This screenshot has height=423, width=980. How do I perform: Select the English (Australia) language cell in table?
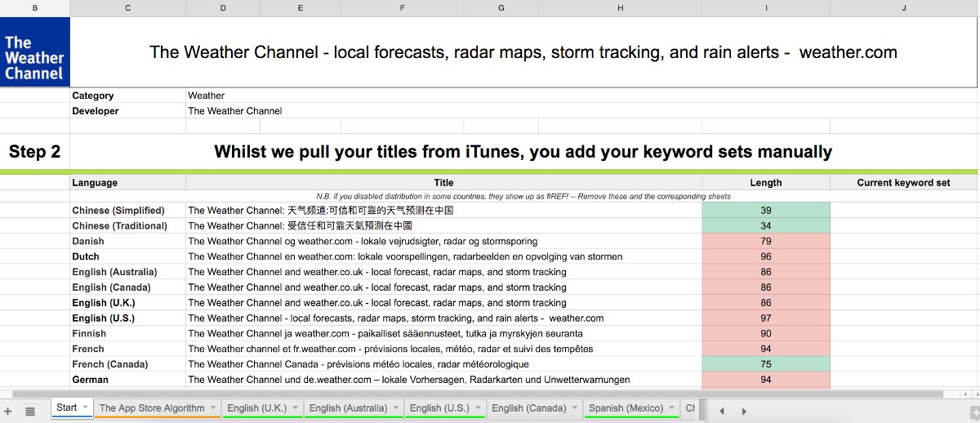tap(127, 272)
